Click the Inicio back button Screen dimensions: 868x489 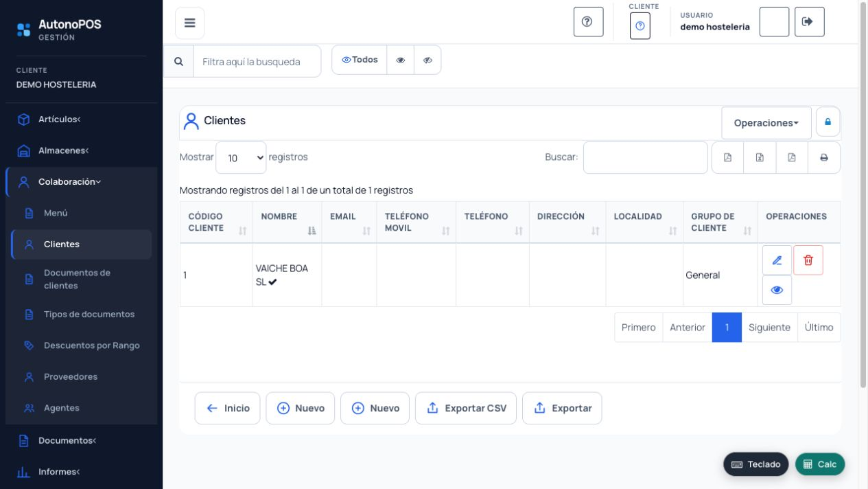227,408
